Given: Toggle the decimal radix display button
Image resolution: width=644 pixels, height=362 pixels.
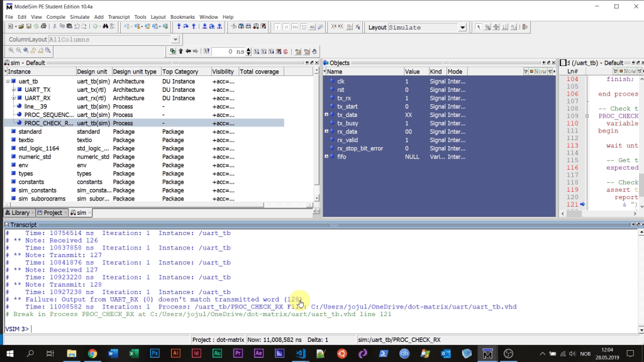Looking at the screenshot, I should [x=294, y=27].
